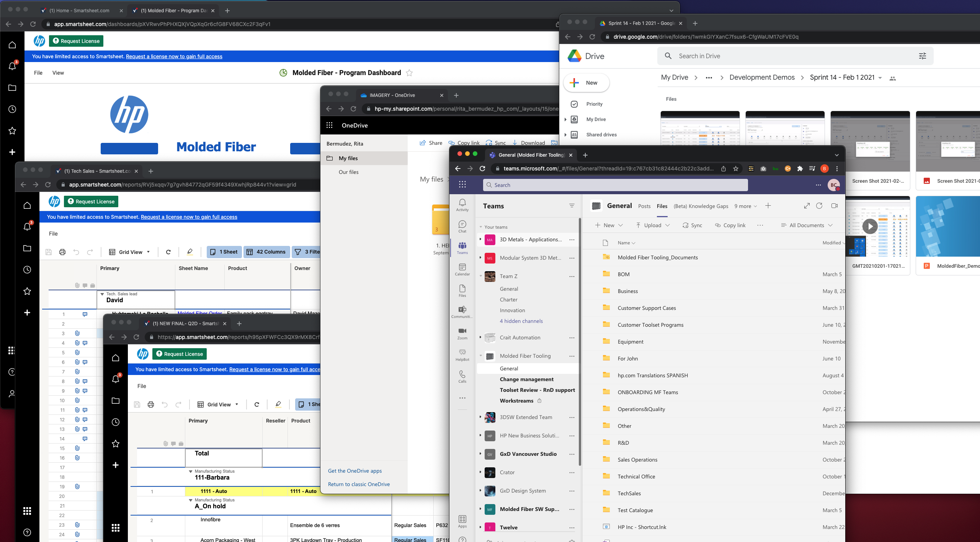Expand the 3DSW Extended Team tree
980x542 pixels.
480,417
